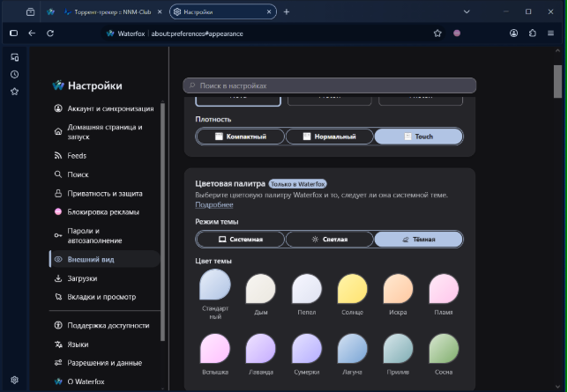This screenshot has height=392, width=568.
Task: Pick the Вспышка theme color
Action: pyautogui.click(x=215, y=349)
